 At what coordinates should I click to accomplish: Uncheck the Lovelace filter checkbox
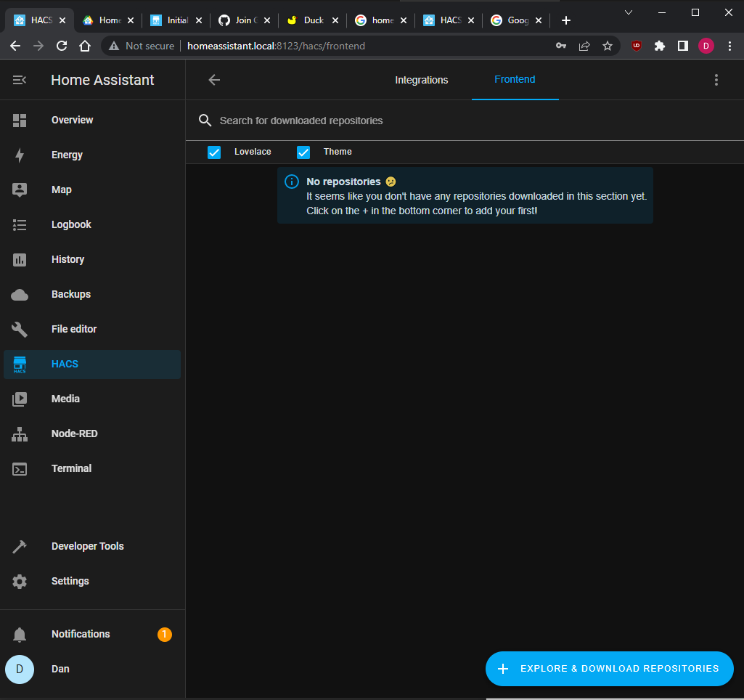pos(214,152)
